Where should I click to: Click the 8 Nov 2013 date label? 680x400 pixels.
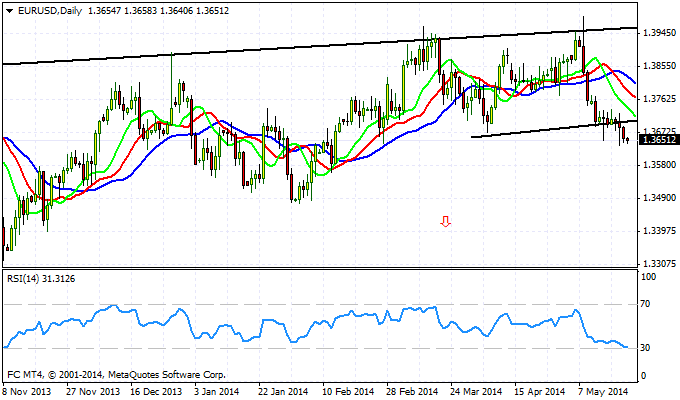pyautogui.click(x=27, y=391)
